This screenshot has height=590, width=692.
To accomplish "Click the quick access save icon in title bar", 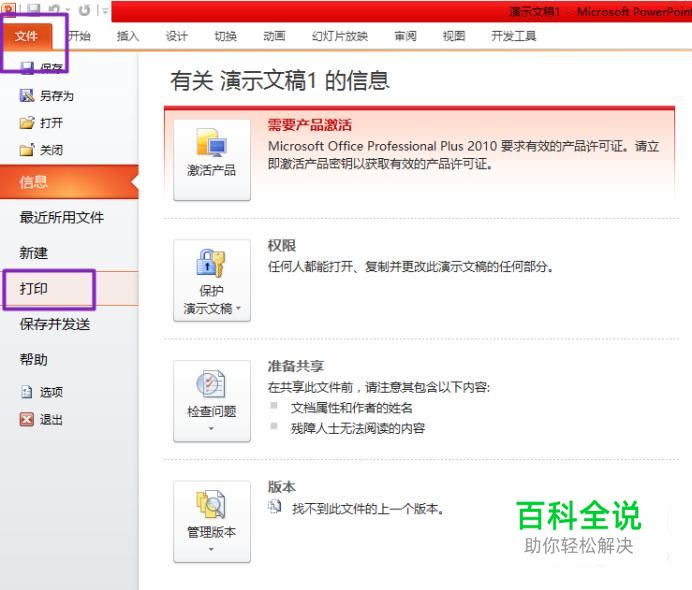I will point(34,9).
